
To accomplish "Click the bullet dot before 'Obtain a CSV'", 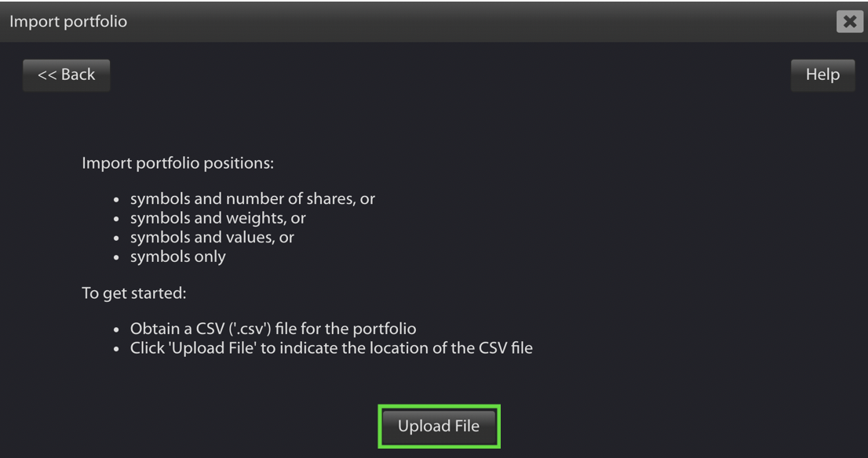I will (116, 330).
